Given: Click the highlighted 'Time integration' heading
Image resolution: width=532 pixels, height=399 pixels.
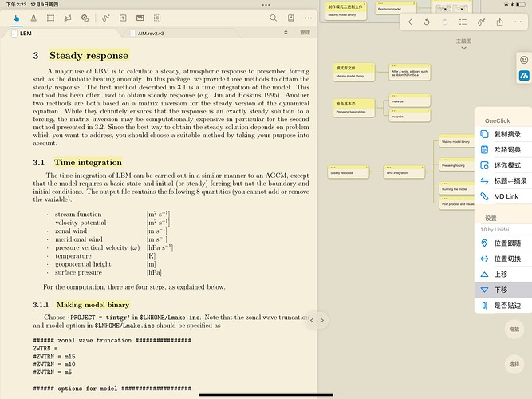Looking at the screenshot, I should click(88, 162).
